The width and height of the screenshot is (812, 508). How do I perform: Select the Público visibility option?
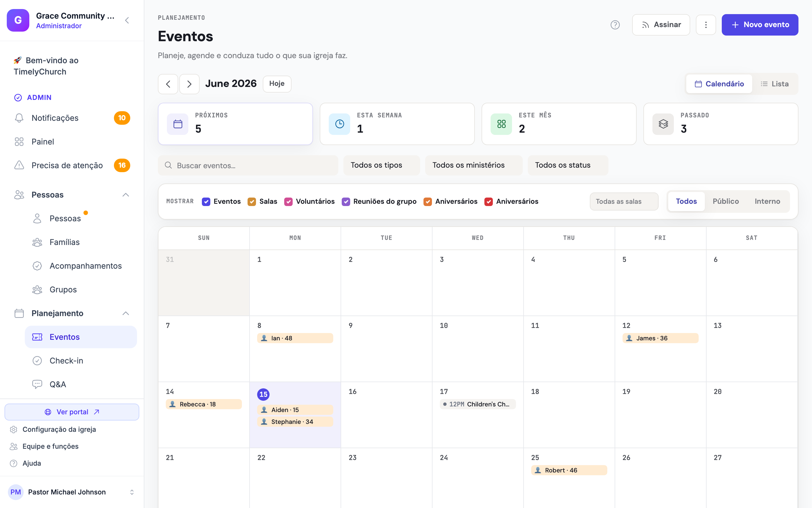(x=726, y=201)
